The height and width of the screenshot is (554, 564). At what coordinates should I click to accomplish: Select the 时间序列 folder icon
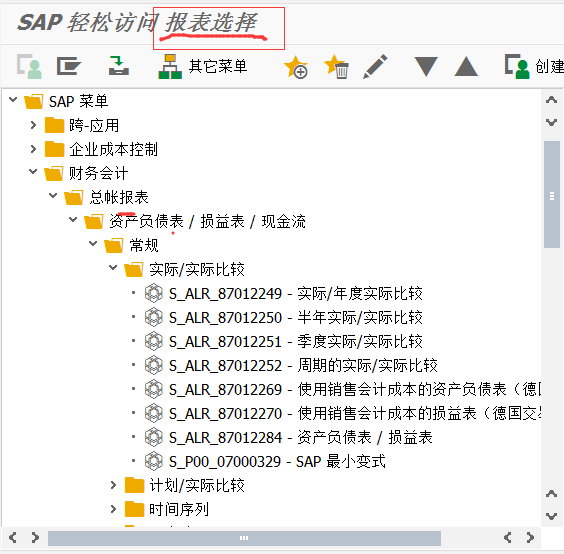tap(135, 509)
